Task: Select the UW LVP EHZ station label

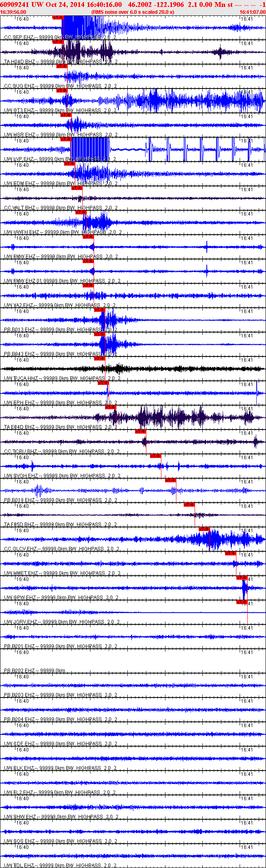Action: (x=60, y=159)
